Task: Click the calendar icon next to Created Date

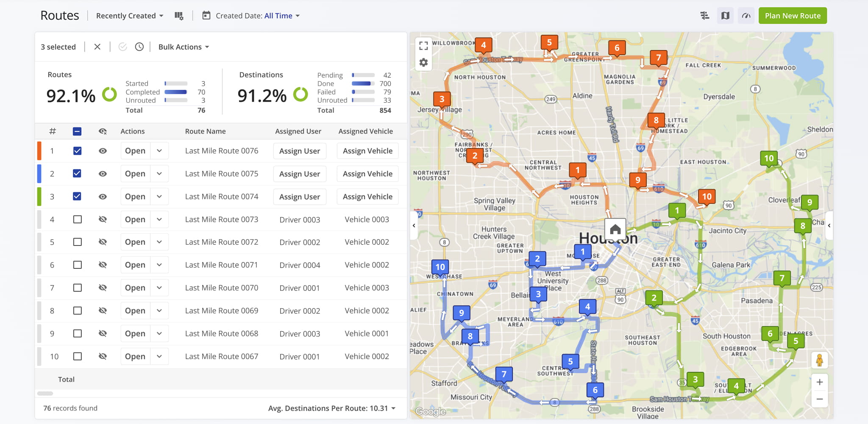Action: 206,15
